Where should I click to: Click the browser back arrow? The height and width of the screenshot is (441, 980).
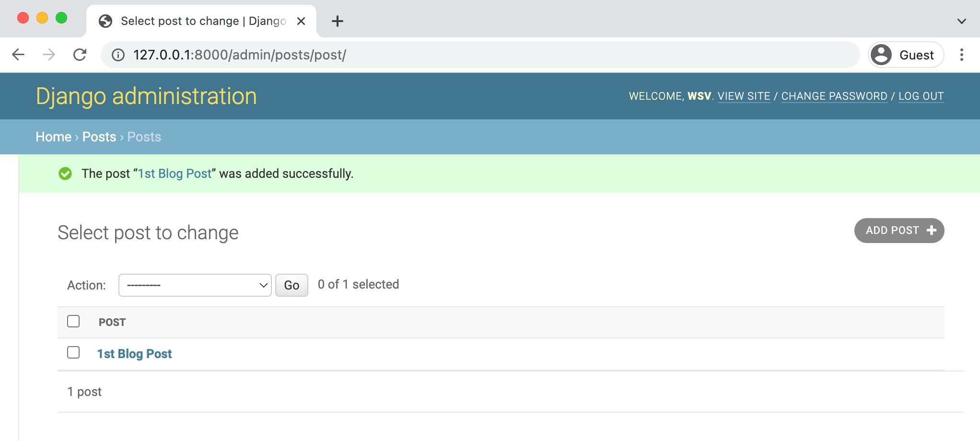[x=18, y=55]
